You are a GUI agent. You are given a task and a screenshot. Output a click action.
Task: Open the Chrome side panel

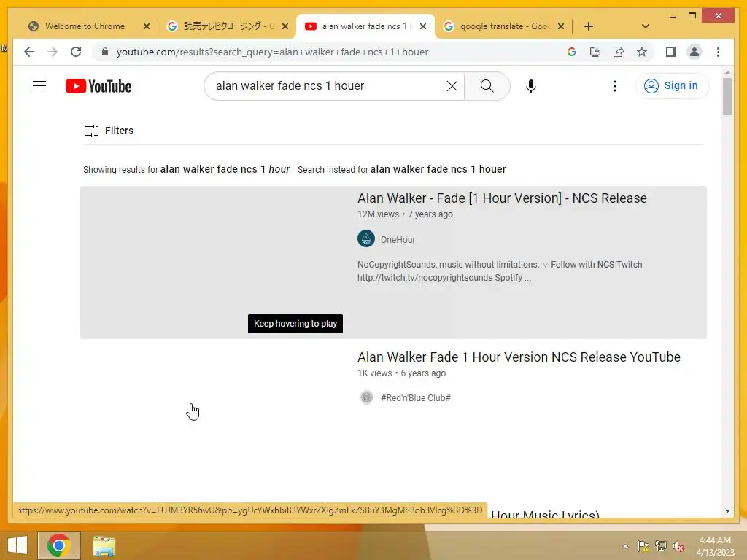[671, 52]
